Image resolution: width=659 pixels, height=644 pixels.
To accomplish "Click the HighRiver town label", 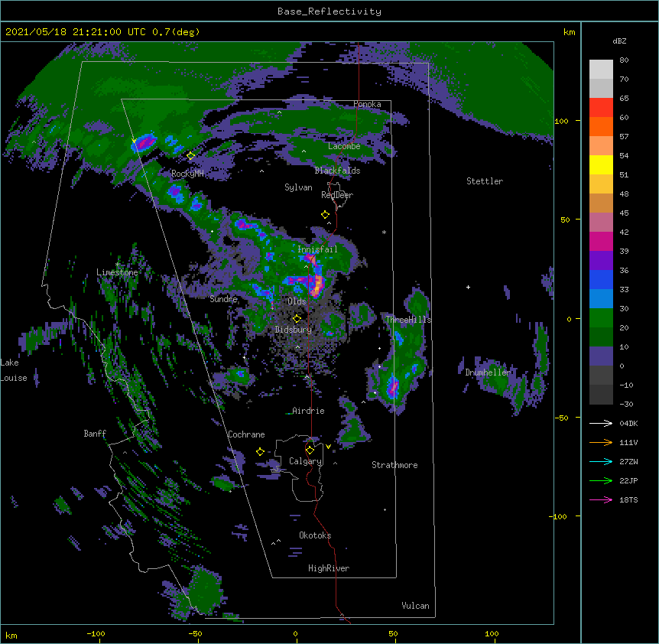I will [329, 568].
